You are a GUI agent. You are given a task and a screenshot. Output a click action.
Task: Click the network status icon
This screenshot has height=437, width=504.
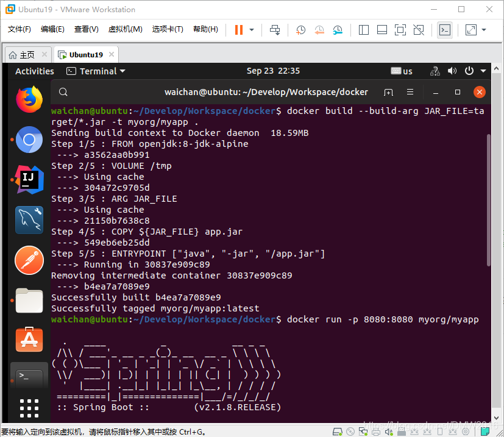point(435,71)
